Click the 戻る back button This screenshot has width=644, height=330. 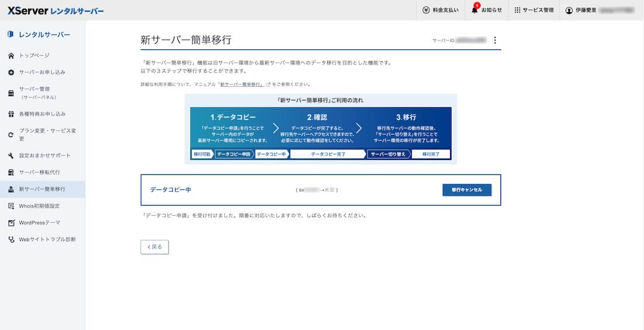click(155, 247)
